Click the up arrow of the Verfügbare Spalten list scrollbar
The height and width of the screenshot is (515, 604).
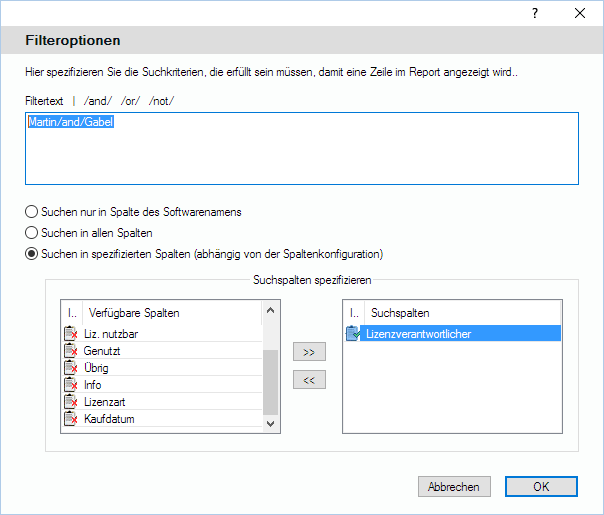tap(270, 310)
